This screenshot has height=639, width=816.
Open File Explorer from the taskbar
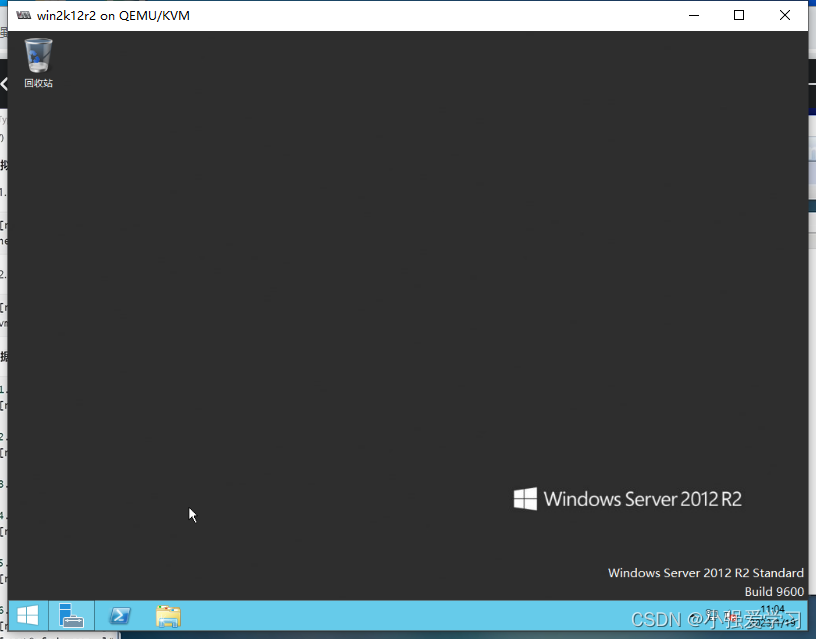[x=167, y=615]
